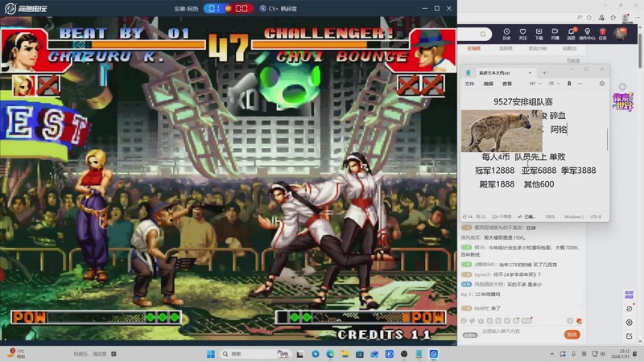644x362 pixels.
Task: Open Notepad settings gear
Action: click(601, 84)
